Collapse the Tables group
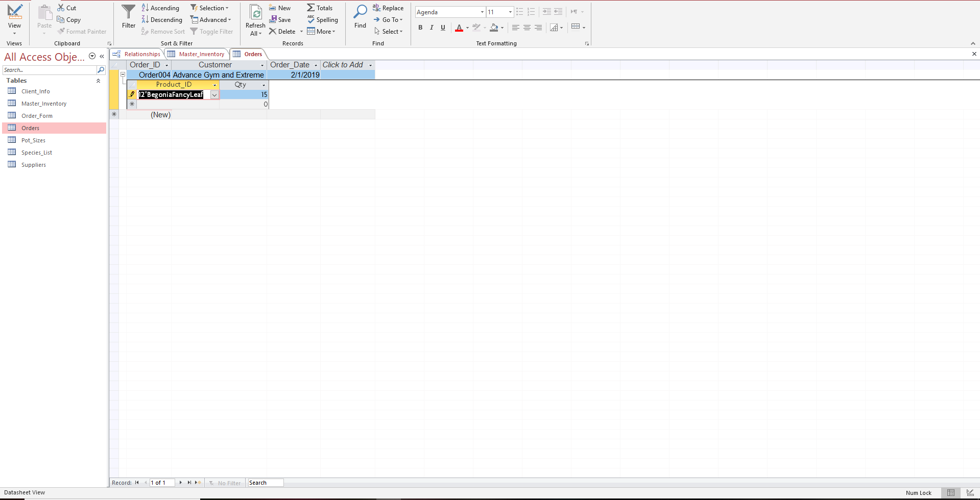The height and width of the screenshot is (500, 980). click(98, 81)
